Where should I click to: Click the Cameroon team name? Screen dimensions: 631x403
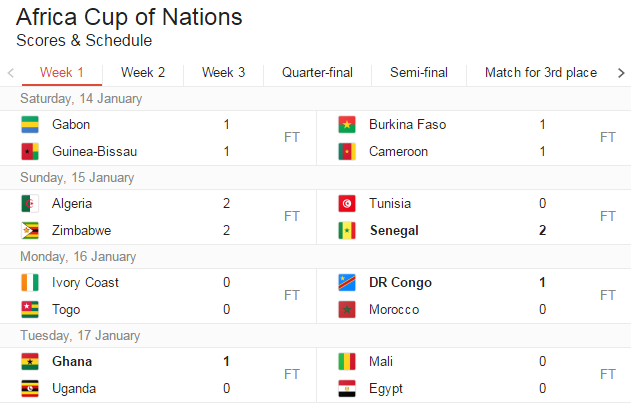[x=398, y=152]
